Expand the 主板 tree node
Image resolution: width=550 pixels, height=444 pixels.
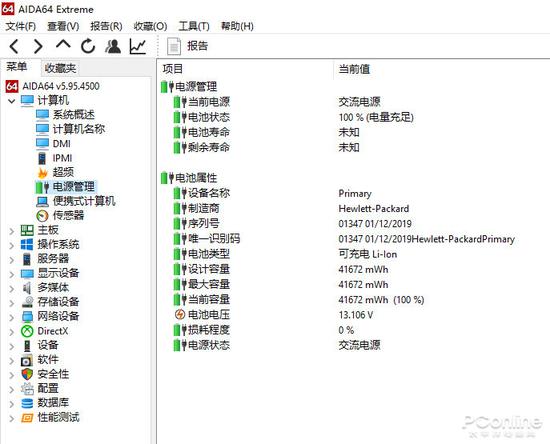(x=12, y=231)
